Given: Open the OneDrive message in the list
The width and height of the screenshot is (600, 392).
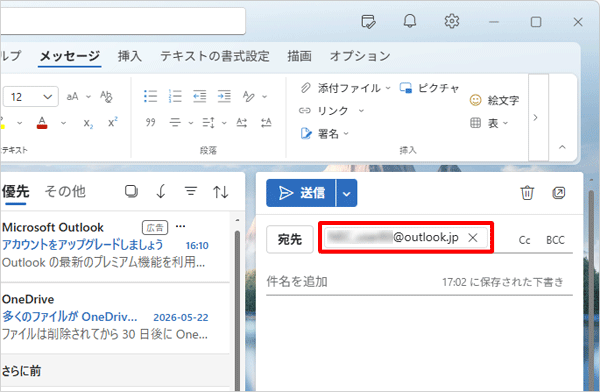Looking at the screenshot, I should tap(115, 317).
